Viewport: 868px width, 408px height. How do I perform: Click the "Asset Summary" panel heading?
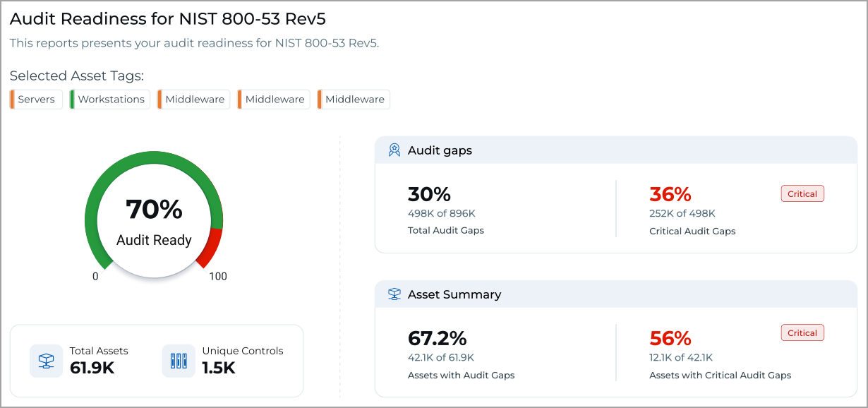click(x=454, y=294)
